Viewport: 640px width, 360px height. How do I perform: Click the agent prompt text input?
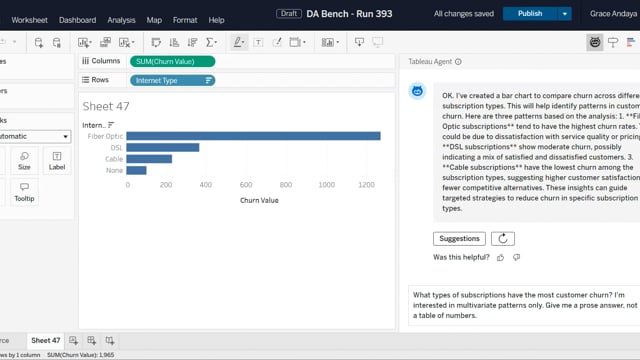pyautogui.click(x=524, y=305)
